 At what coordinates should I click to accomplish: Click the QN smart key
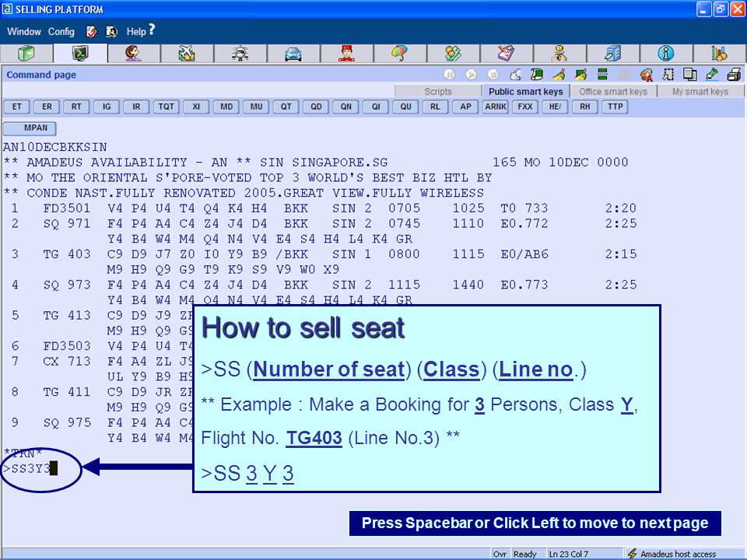tap(345, 107)
